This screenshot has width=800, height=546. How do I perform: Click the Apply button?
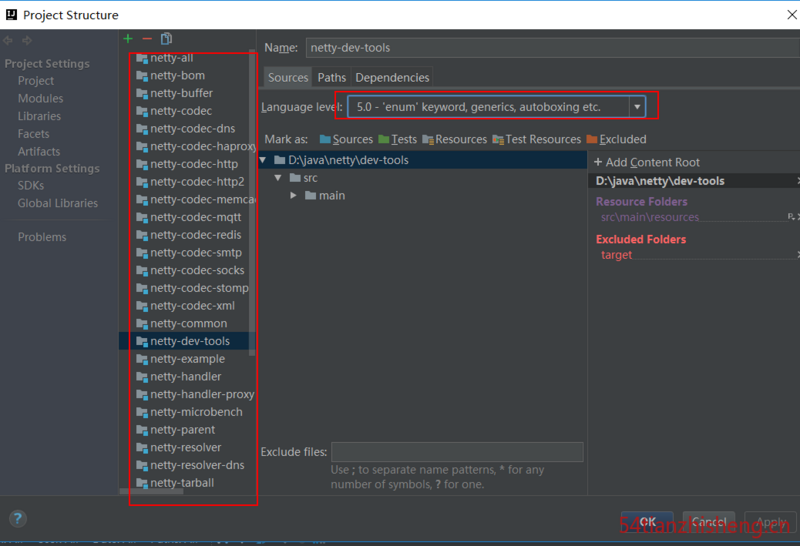click(770, 522)
